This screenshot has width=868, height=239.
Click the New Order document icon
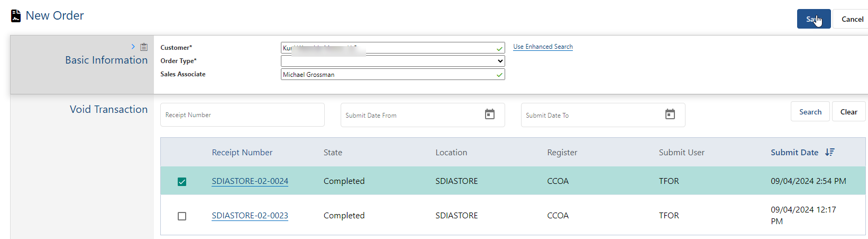[16, 16]
